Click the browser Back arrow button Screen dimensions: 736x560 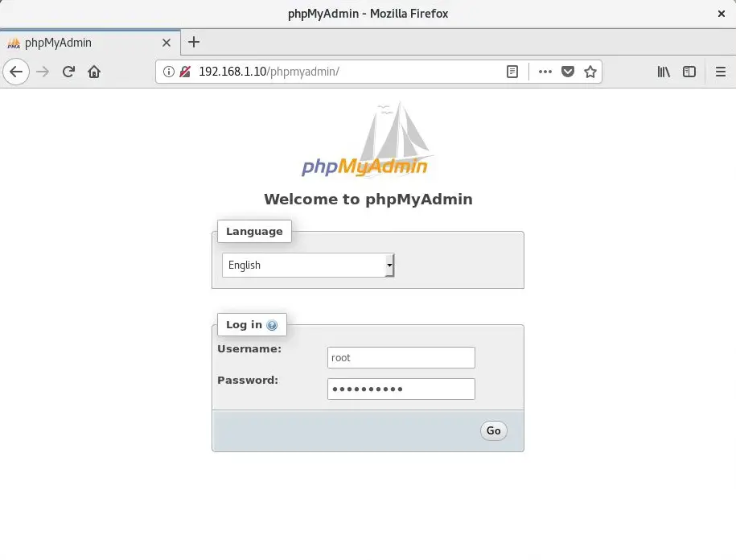coord(16,72)
